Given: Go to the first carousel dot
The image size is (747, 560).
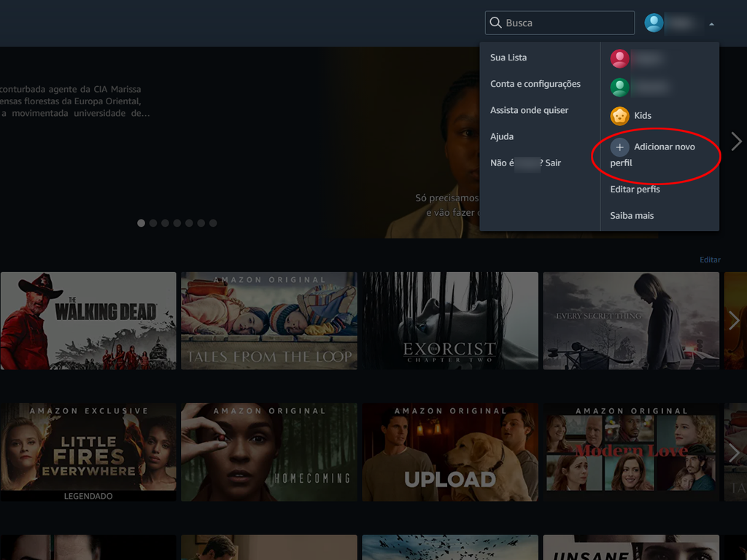Looking at the screenshot, I should pyautogui.click(x=141, y=223).
